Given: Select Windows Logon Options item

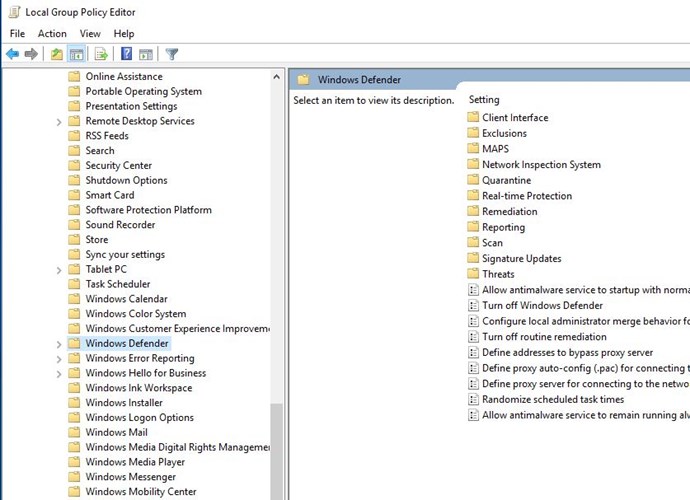Looking at the screenshot, I should 139,417.
